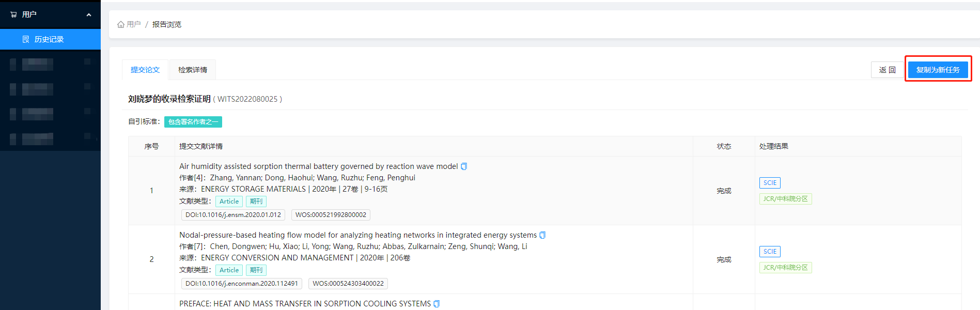Click the document icon next to 历史记录
Screen dimensions: 980x310
(26, 39)
